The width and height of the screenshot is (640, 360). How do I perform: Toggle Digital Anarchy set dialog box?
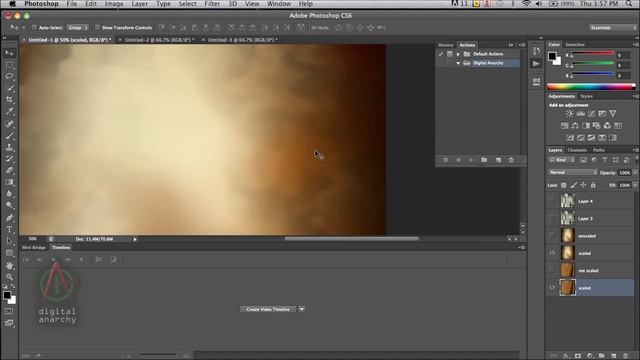click(x=449, y=63)
